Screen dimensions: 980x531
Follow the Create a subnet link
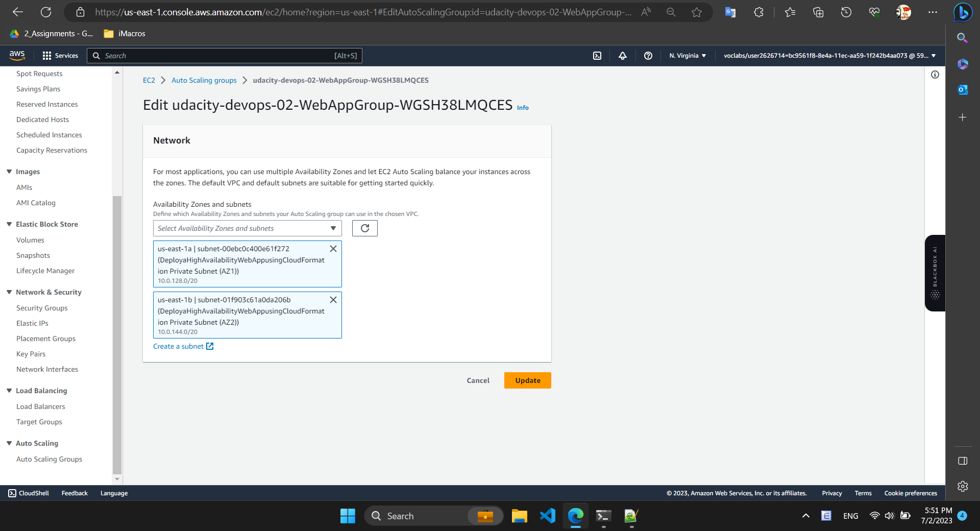(178, 346)
